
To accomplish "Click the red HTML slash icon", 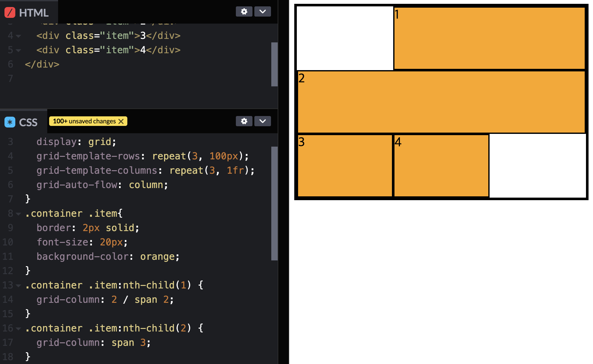I will coord(10,12).
